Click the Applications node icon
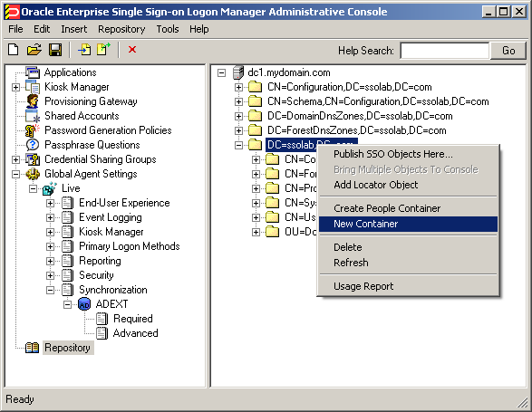 (33, 72)
